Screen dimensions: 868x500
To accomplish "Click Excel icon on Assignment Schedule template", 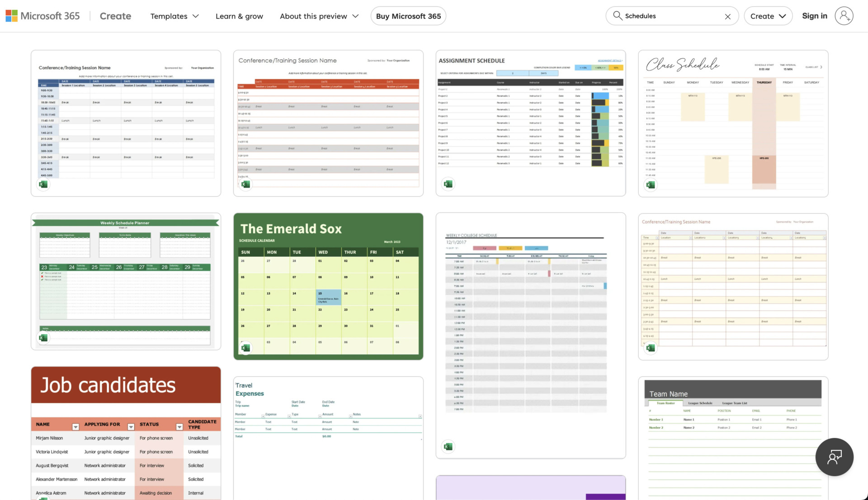I will click(448, 184).
